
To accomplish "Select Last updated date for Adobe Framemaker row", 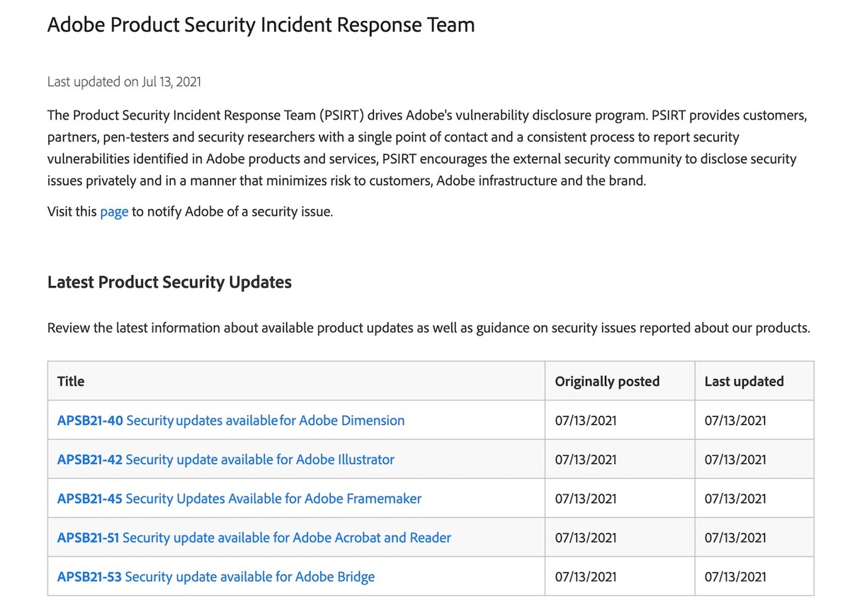I will point(735,498).
